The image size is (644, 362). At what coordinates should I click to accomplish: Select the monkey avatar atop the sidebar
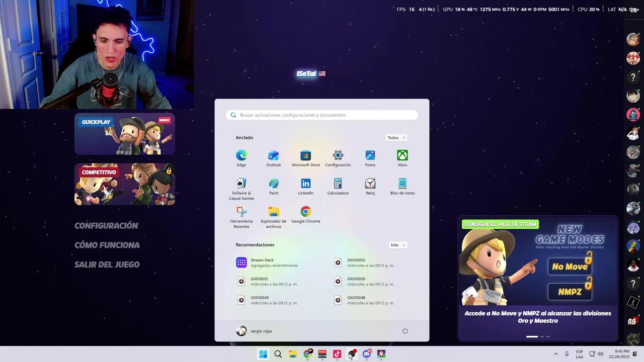pos(633,39)
